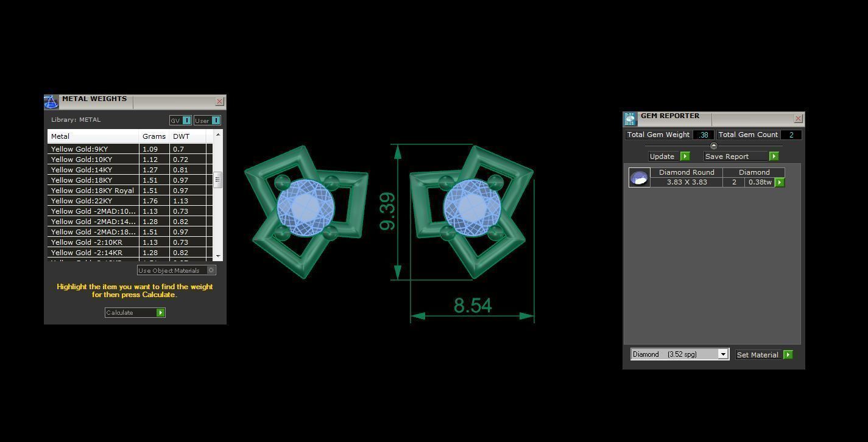This screenshot has width=868, height=442.
Task: Click the Grams column header
Action: pyautogui.click(x=155, y=136)
